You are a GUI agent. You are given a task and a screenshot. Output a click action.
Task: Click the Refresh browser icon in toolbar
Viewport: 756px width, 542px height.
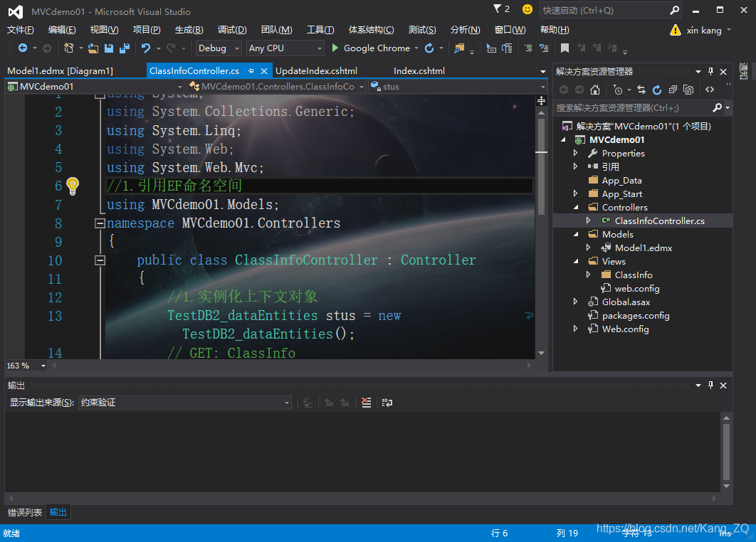pos(429,48)
